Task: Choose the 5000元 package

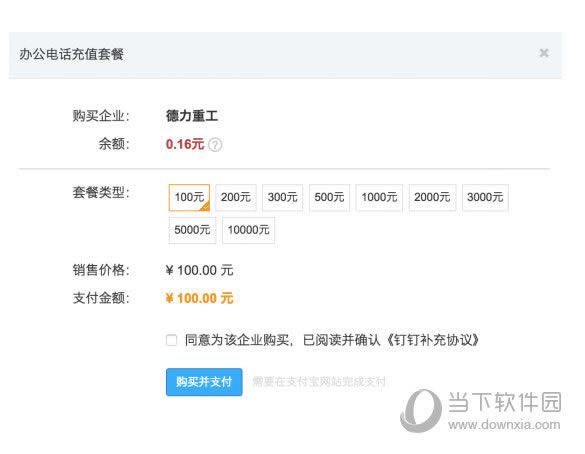Action: tap(192, 230)
